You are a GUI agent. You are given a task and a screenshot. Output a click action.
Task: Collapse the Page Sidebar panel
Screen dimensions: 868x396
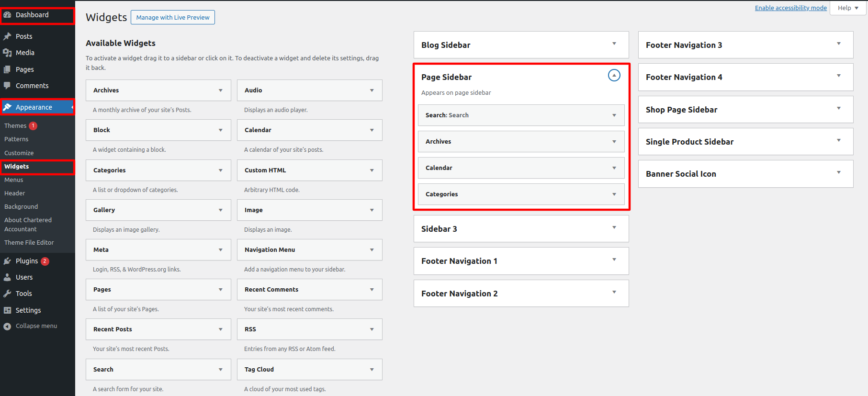pyautogui.click(x=614, y=76)
